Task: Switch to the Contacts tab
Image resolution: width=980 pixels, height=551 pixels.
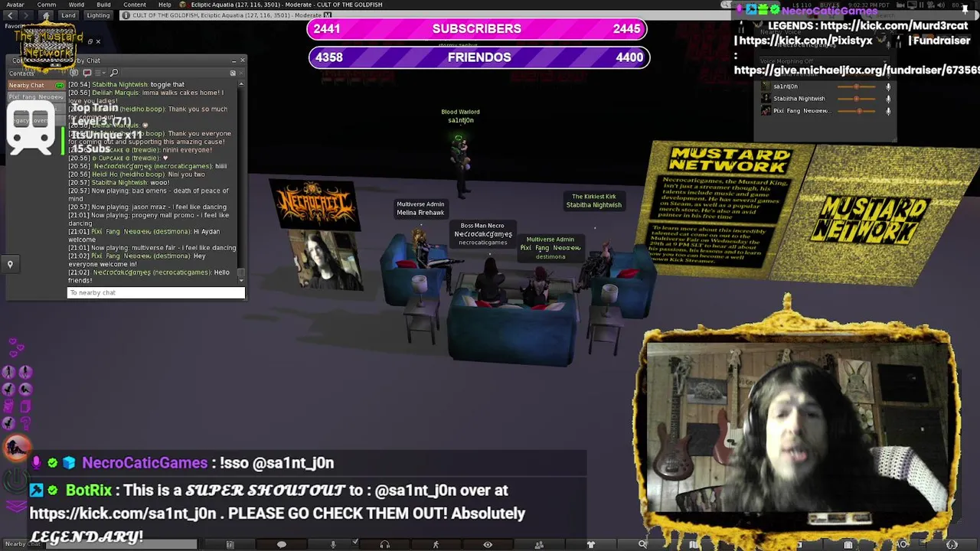Action: point(21,73)
